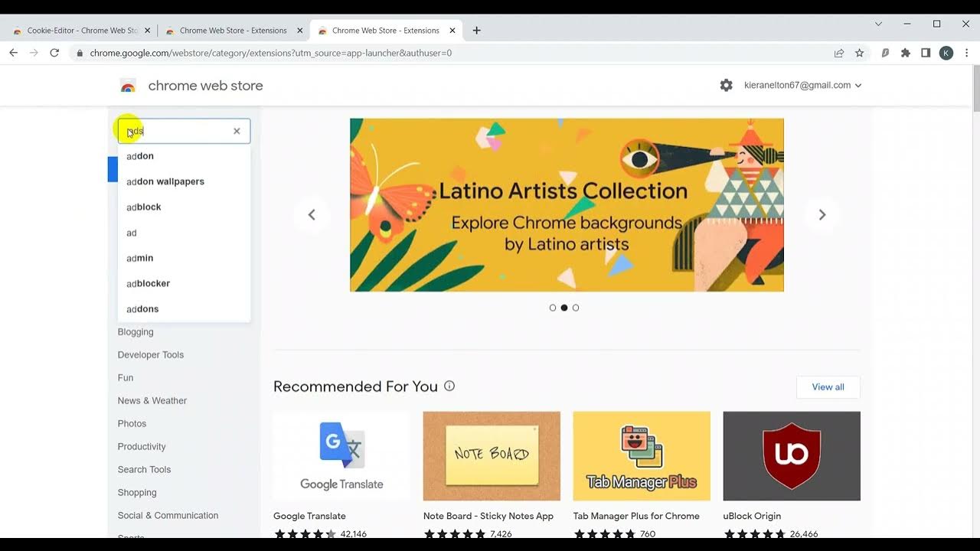Screen dimensions: 980x551
Task: Show info icon next to Recommended For You
Action: point(449,386)
